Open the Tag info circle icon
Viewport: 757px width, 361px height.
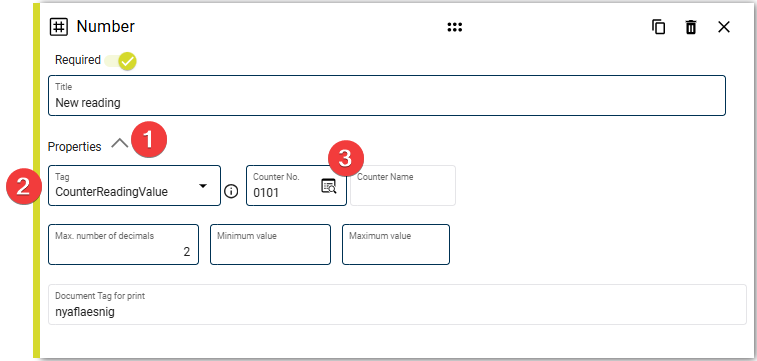pyautogui.click(x=231, y=192)
